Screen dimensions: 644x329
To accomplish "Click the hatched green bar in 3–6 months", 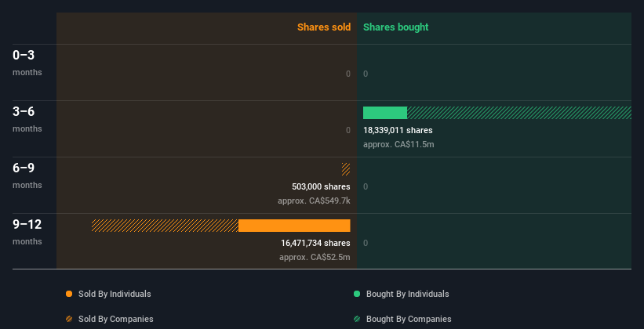I will coord(518,113).
